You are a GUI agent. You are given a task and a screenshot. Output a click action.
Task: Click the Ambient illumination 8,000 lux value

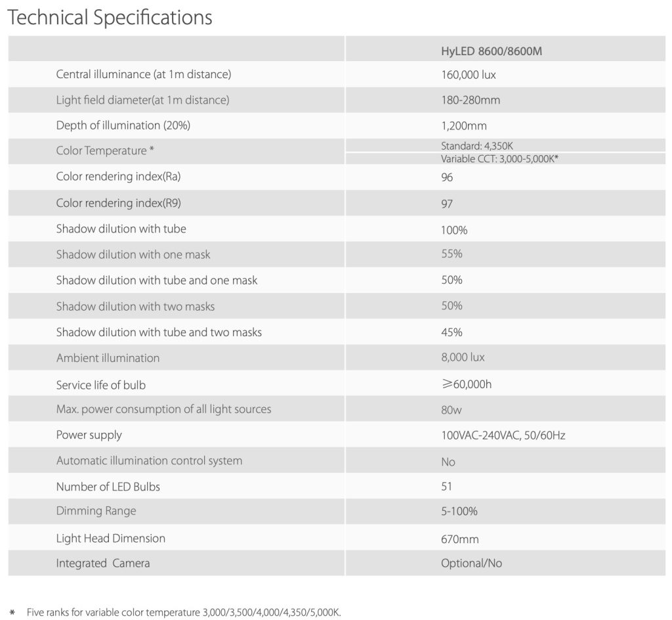tap(463, 358)
